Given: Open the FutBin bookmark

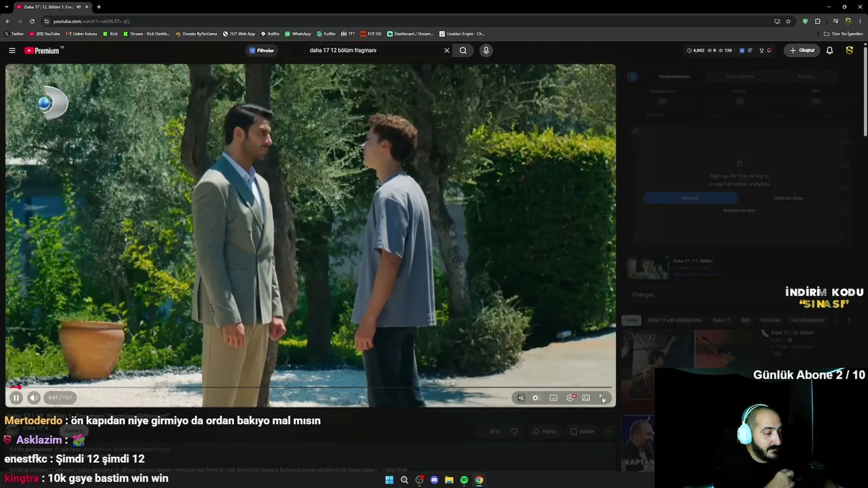Looking at the screenshot, I should coord(326,34).
